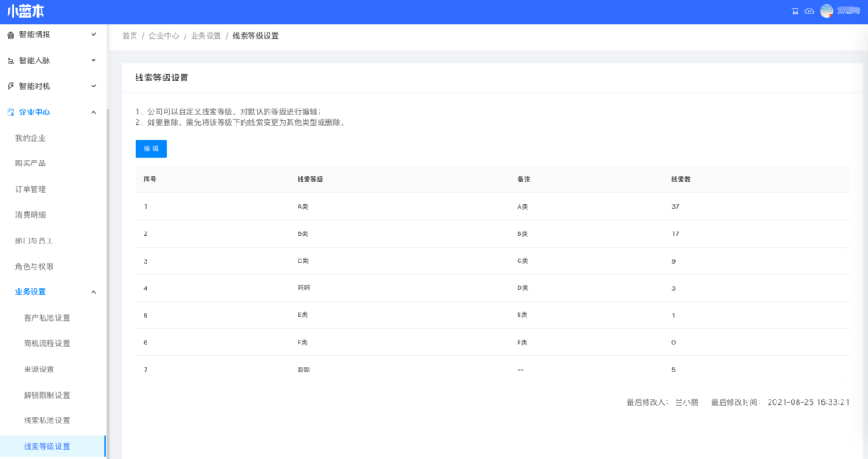Click the 智能情报 sidebar icon
This screenshot has height=459, width=868.
(10, 35)
